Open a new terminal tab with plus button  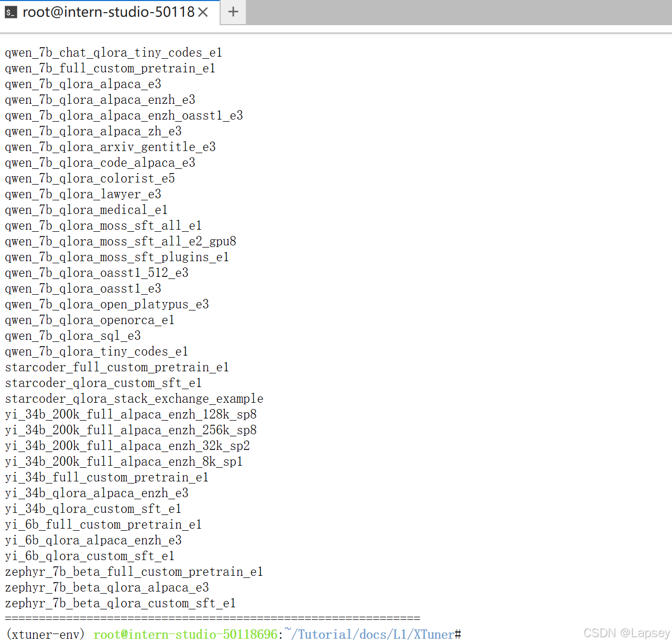pyautogui.click(x=233, y=12)
